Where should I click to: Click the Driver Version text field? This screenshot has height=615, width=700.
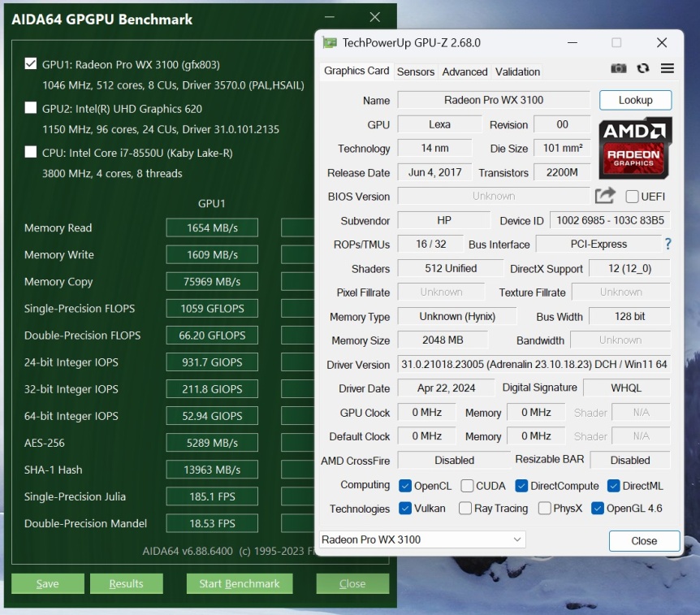[534, 365]
